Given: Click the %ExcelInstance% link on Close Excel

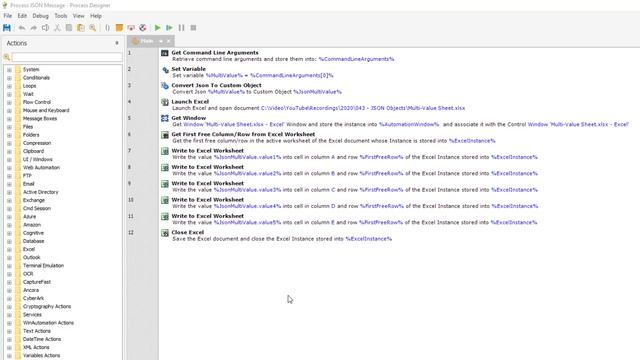Looking at the screenshot, I should [369, 239].
